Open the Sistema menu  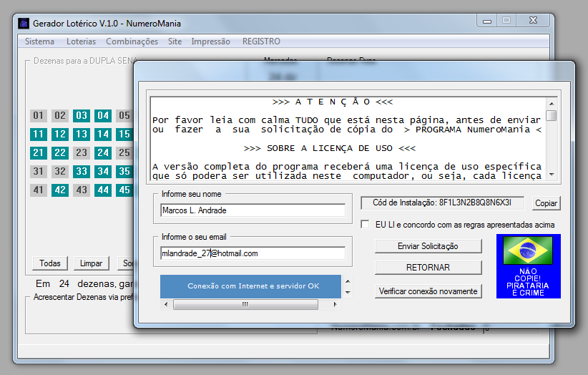tap(39, 42)
